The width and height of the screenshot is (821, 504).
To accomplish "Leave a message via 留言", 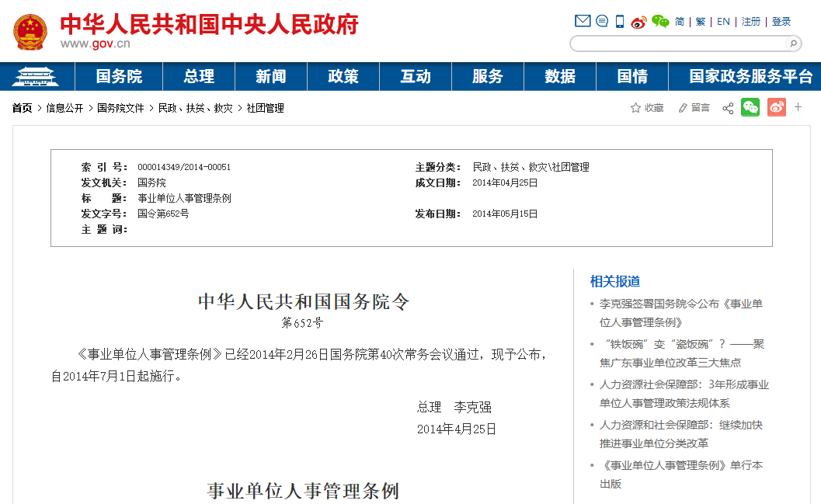I will coord(694,108).
